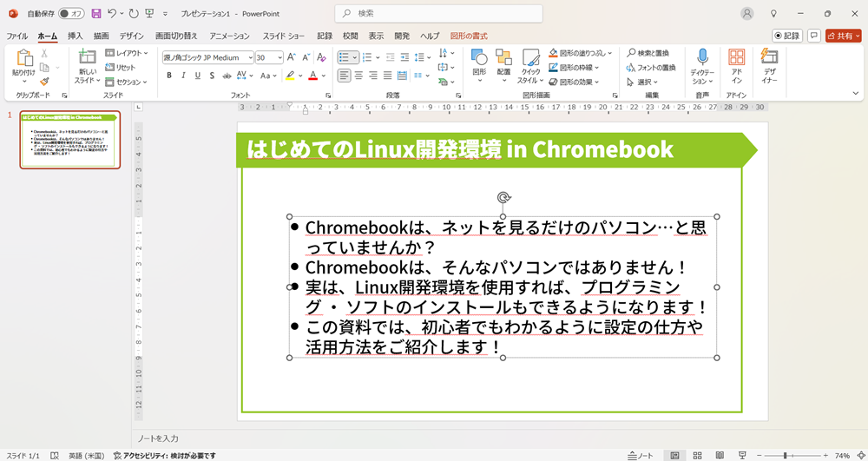Open the Arrange (配置) icon

click(503, 57)
